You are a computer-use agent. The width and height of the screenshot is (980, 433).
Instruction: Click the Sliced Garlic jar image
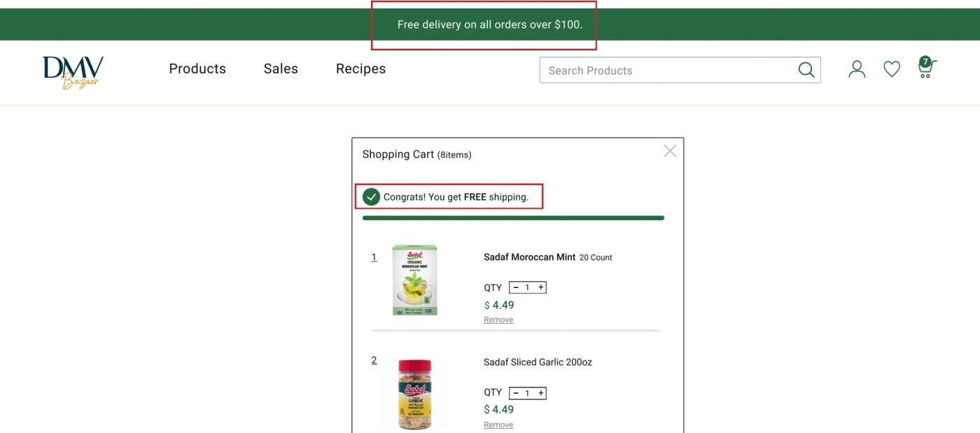414,394
